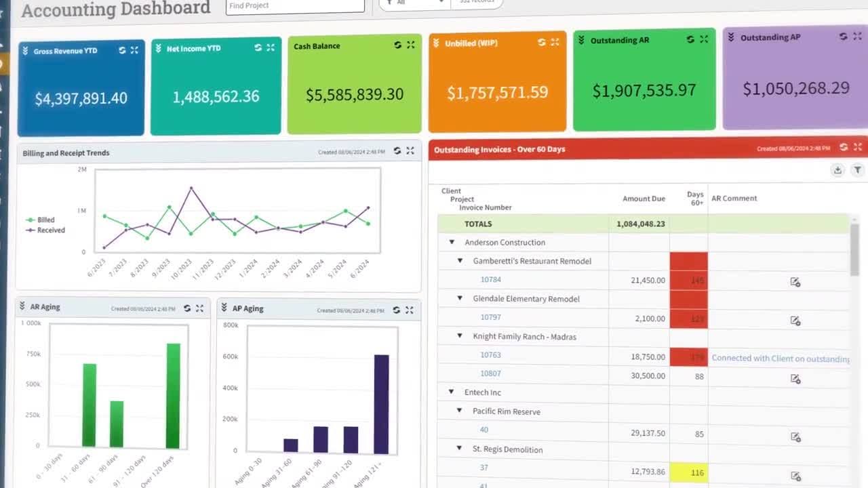Open invoice 10763 link
Screen dimensions: 868x488
(x=491, y=354)
